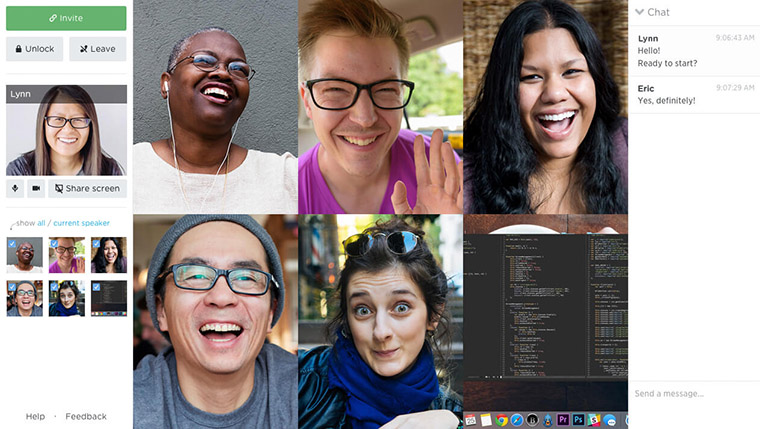Open the Help link

pyautogui.click(x=35, y=416)
